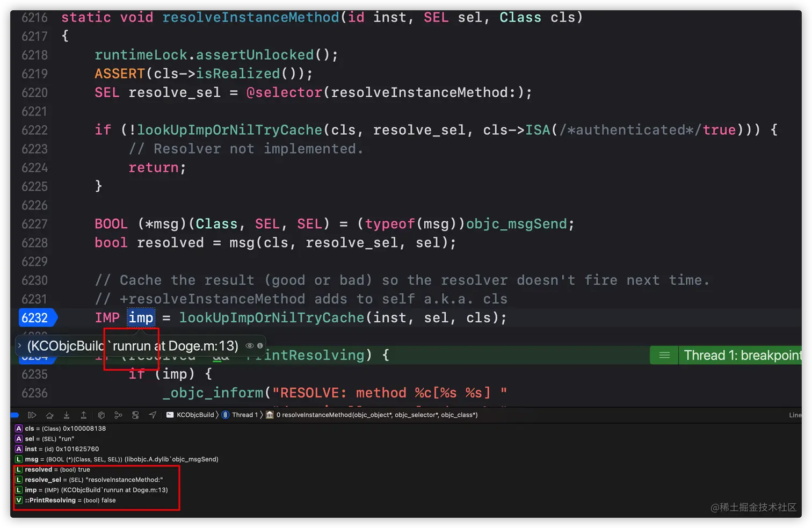Image resolution: width=812 pixels, height=528 pixels.
Task: Click the resolveInstanceMethod function name on line 6216
Action: [251, 17]
